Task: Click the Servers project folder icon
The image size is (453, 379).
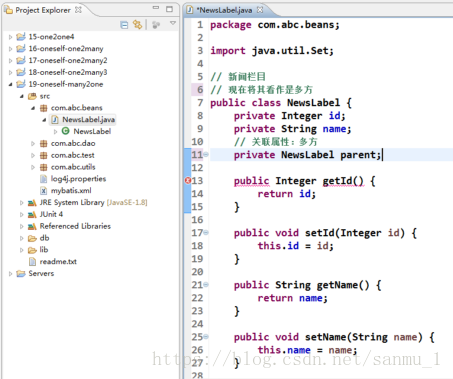Action: click(x=21, y=274)
